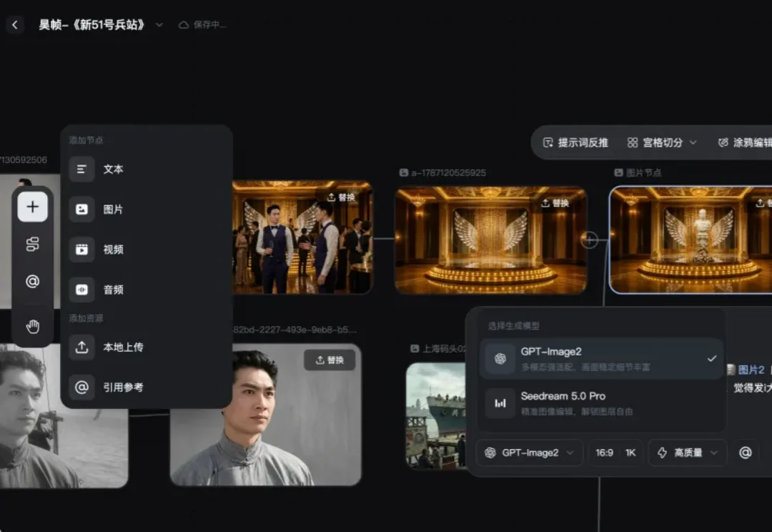Click the Seedream 5.0 Pro bars icon
This screenshot has width=772, height=532.
click(x=500, y=403)
